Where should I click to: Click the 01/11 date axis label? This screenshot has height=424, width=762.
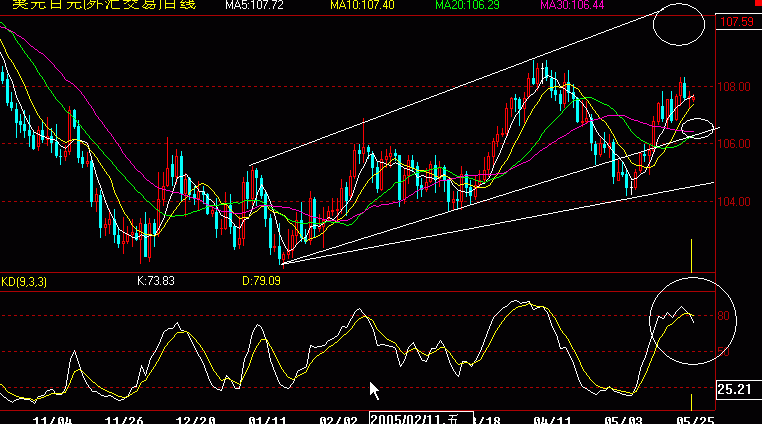coord(267,420)
